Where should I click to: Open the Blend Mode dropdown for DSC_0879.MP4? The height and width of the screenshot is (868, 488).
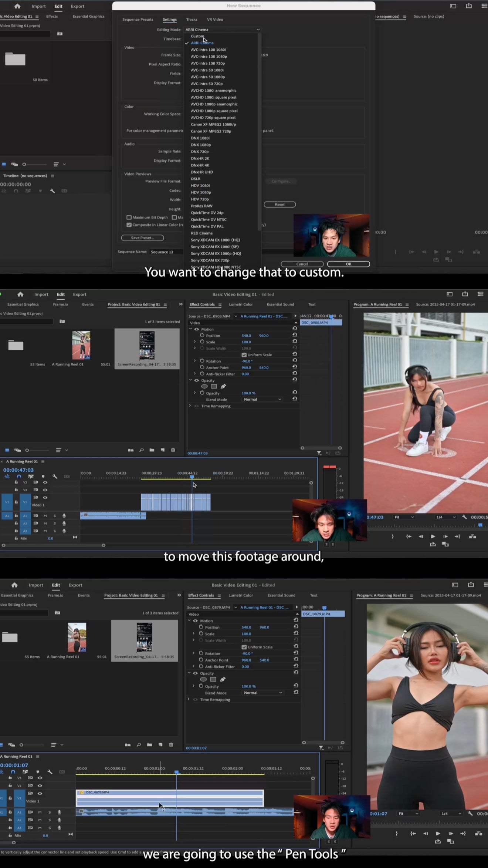(263, 693)
